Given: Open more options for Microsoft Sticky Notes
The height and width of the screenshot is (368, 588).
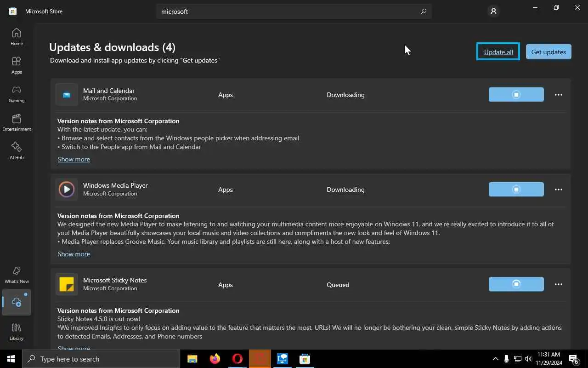Looking at the screenshot, I should point(559,284).
